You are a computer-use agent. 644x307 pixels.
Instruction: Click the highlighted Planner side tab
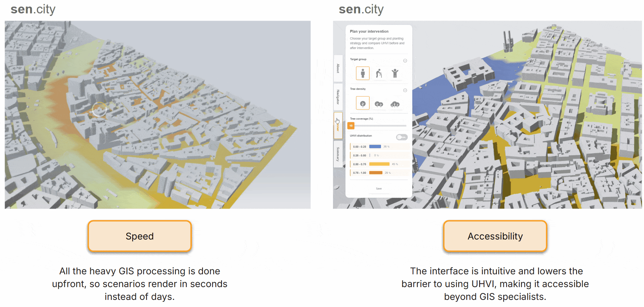pos(338,126)
